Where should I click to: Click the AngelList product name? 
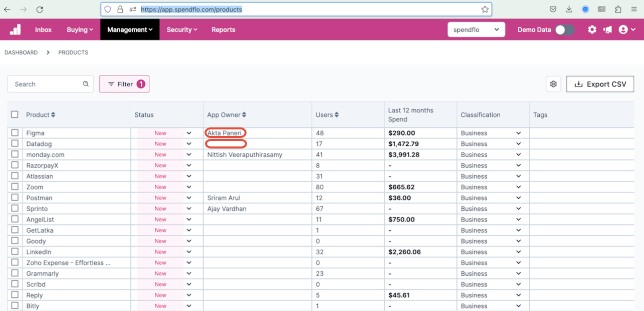pos(40,219)
